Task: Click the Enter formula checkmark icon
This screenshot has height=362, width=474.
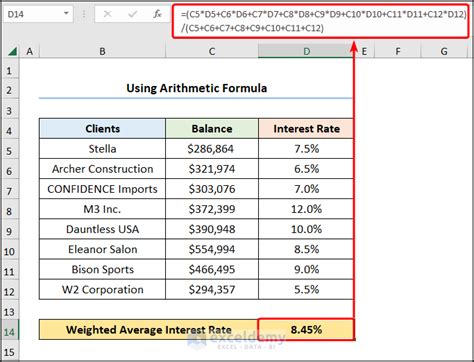Action: coord(132,14)
